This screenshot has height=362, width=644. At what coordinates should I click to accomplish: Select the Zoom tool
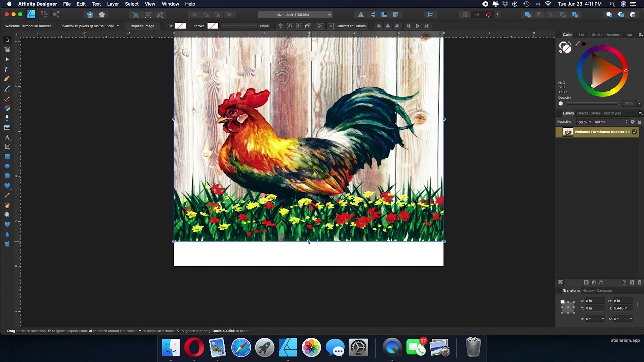pos(7,215)
